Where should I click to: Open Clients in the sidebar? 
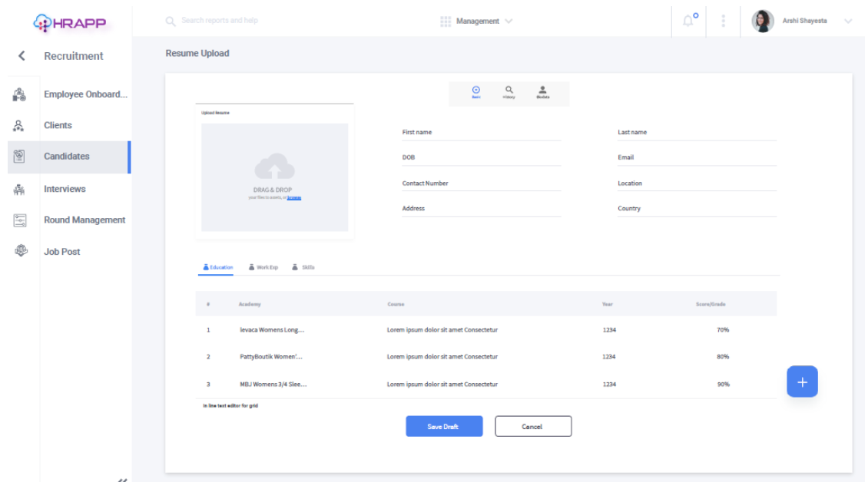coord(58,126)
